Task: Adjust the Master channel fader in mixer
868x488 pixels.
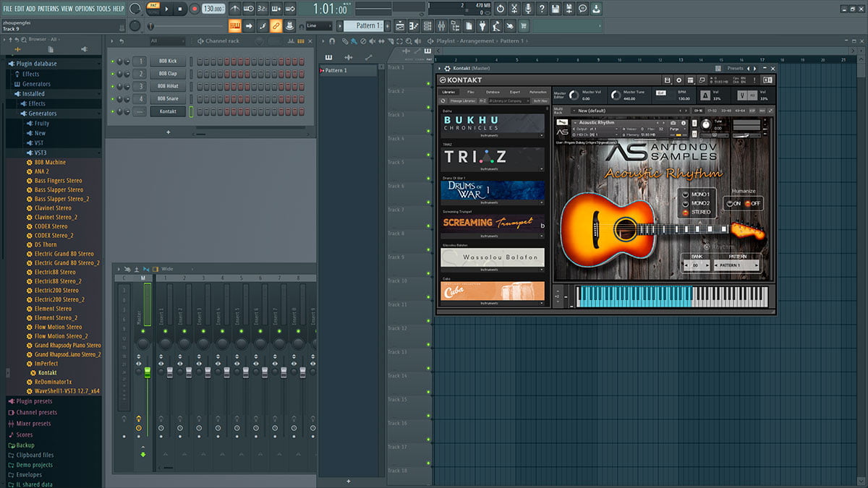Action: 148,372
